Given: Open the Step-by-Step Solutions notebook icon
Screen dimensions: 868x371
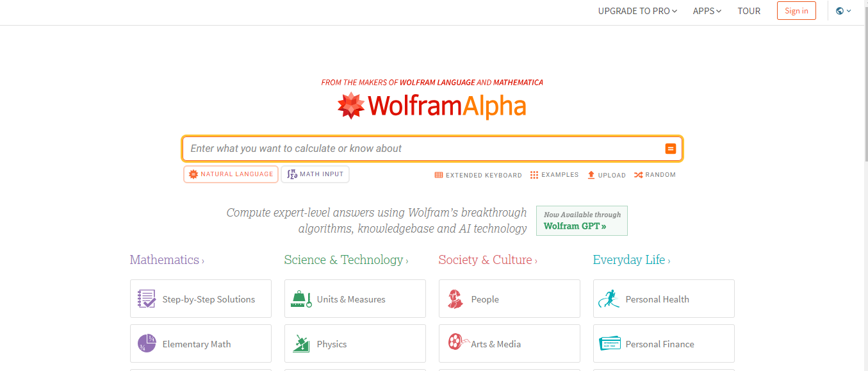Looking at the screenshot, I should [x=147, y=299].
